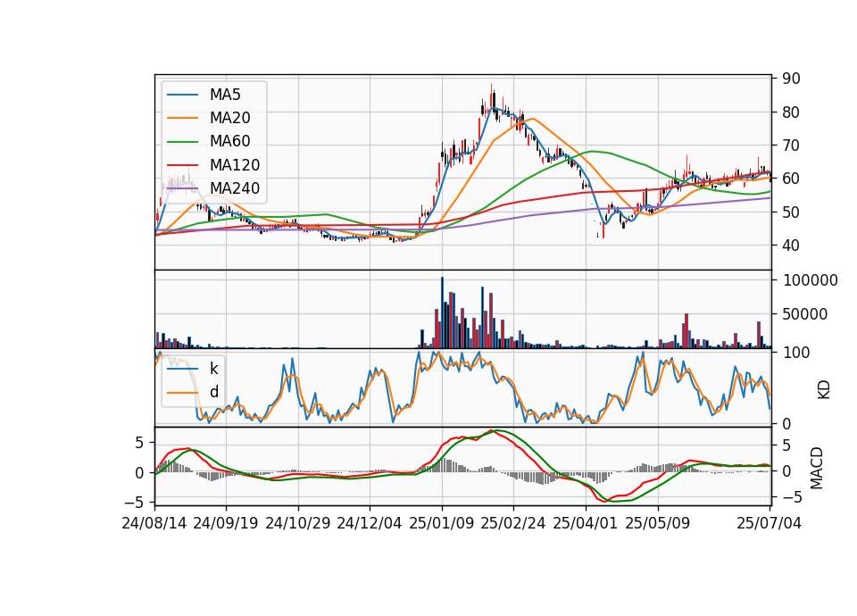Click the date label 24/10/29
This screenshot has height=616, width=857.
(298, 523)
